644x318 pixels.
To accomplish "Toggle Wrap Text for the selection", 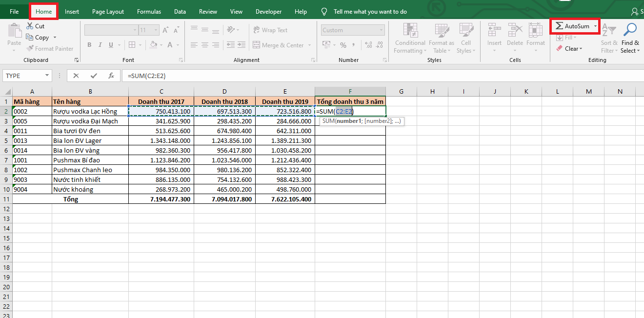I will pyautogui.click(x=270, y=30).
